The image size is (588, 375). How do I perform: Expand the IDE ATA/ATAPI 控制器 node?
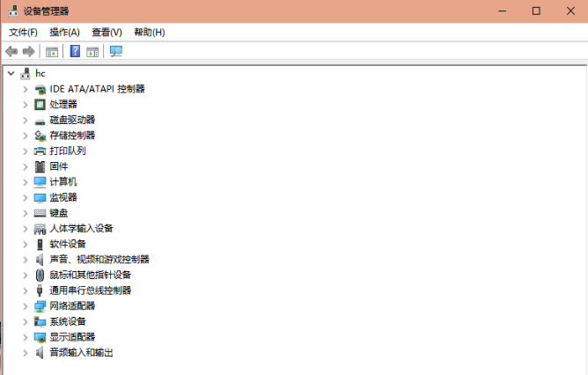26,89
